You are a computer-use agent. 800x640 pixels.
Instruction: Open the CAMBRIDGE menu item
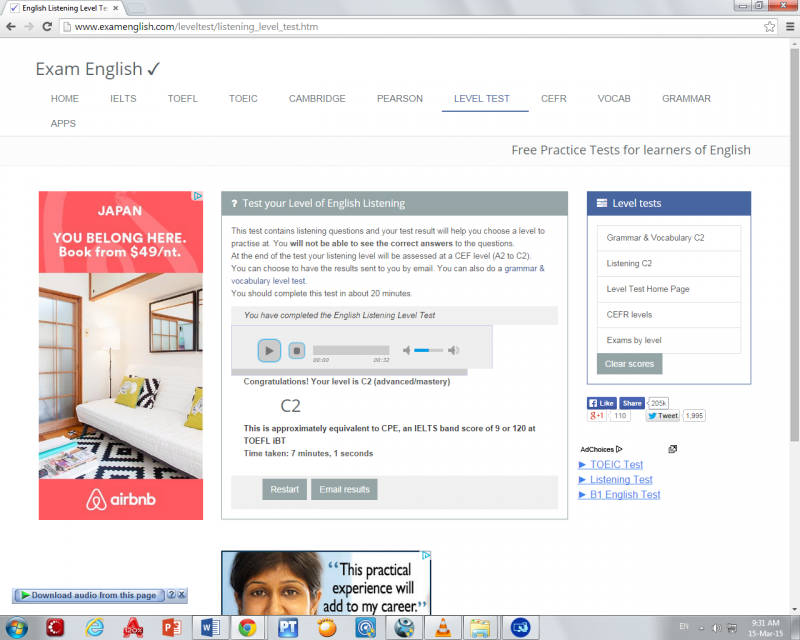pyautogui.click(x=317, y=99)
